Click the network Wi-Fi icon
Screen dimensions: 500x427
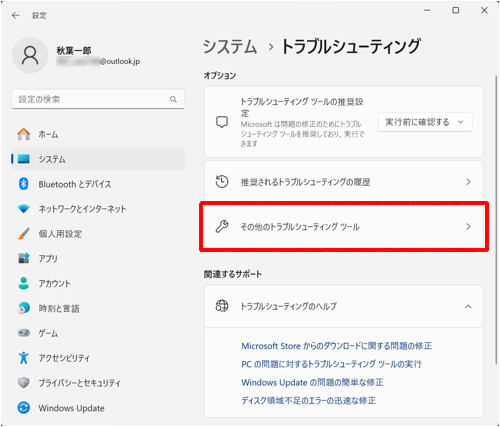[24, 209]
